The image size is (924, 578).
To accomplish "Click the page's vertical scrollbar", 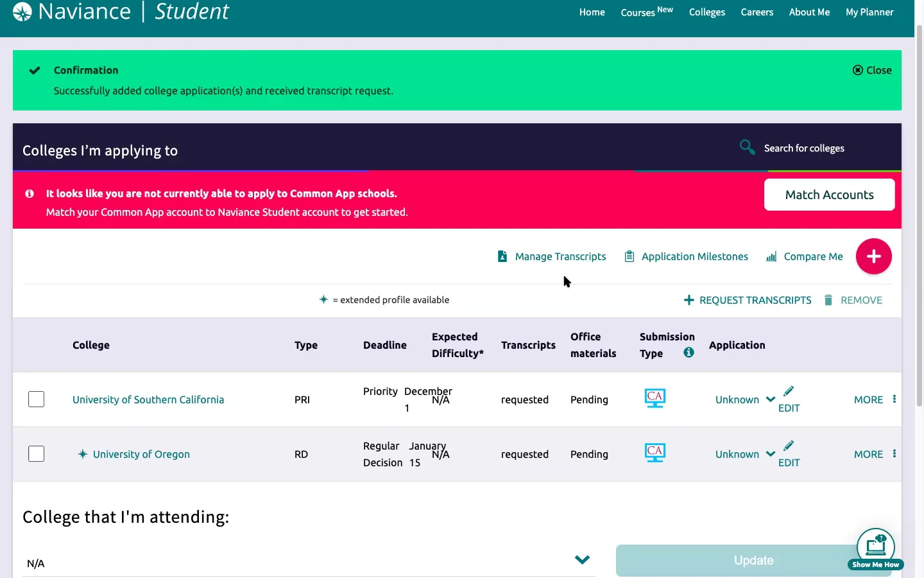I will (919, 215).
